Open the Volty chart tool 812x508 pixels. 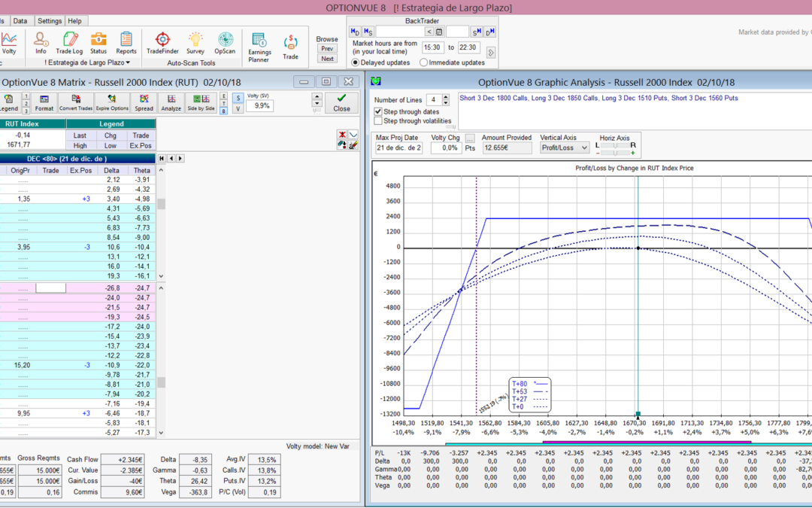[9, 43]
